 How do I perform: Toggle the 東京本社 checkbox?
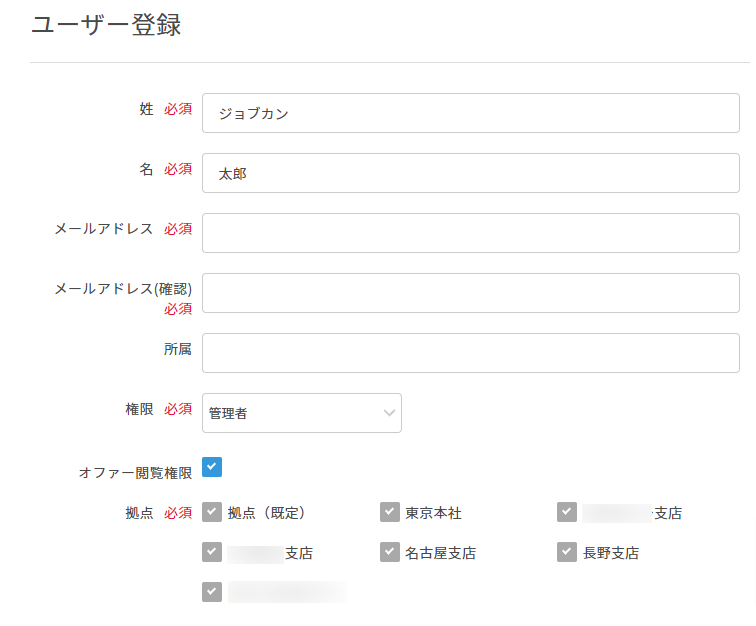point(390,512)
